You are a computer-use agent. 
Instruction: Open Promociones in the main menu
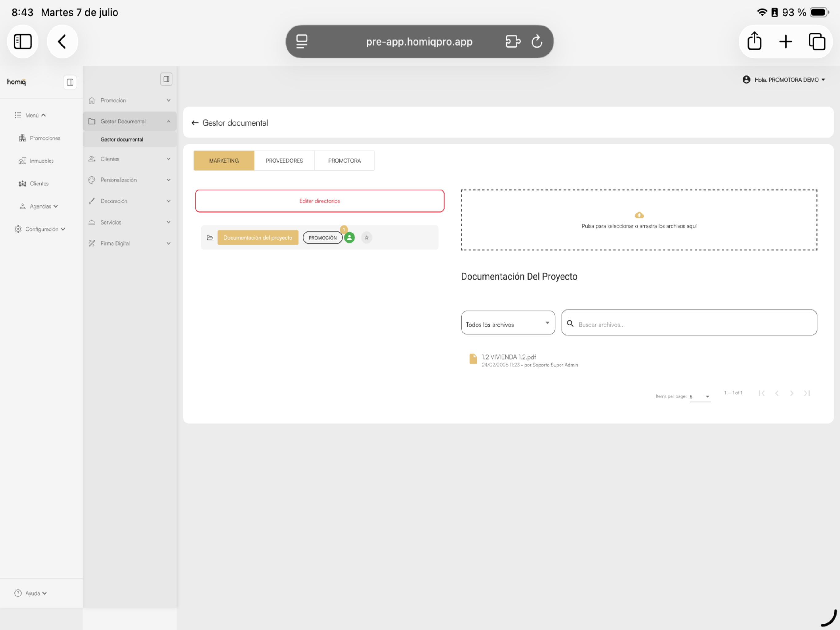point(39,138)
